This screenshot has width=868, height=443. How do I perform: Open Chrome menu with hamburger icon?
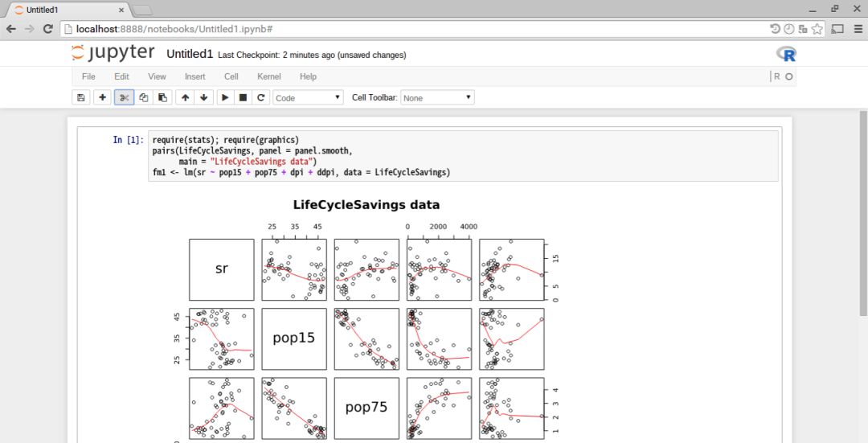coord(857,29)
